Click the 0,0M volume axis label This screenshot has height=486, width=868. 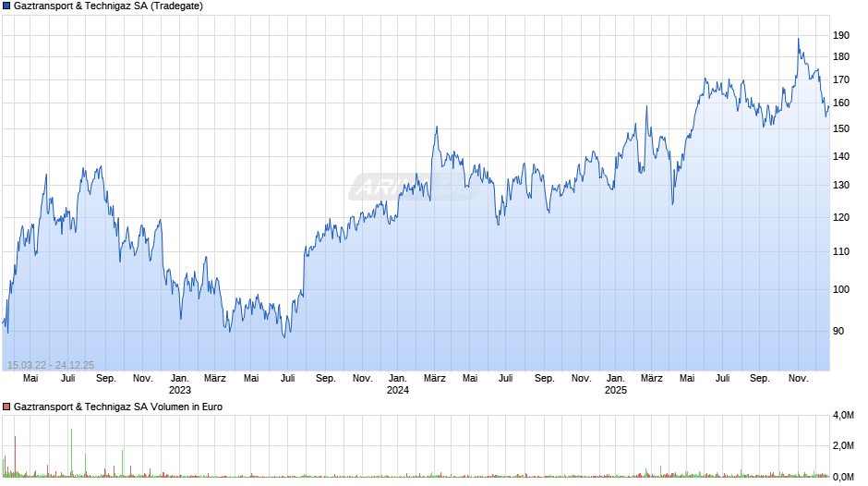(843, 477)
